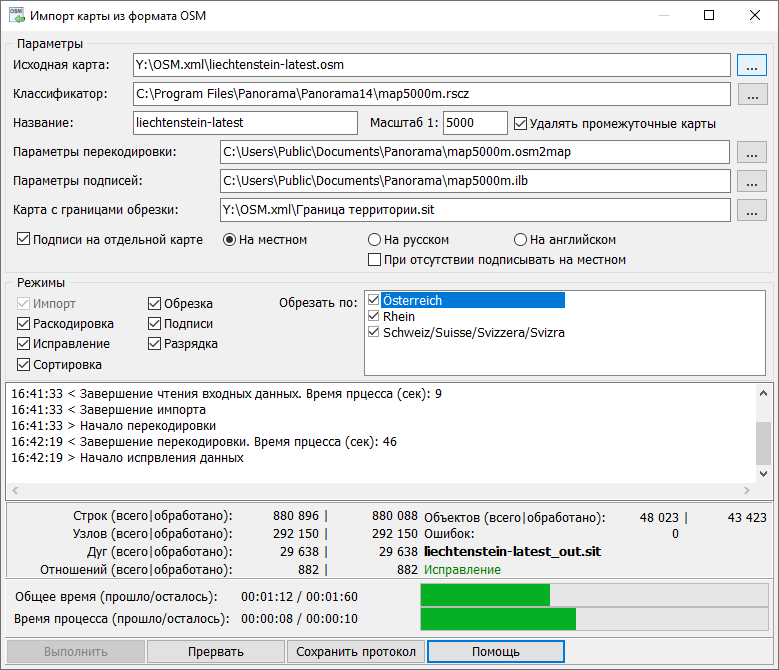Screen dimensions: 779x670
Task: Click into the 'Название' text field
Action: pyautogui.click(x=244, y=123)
